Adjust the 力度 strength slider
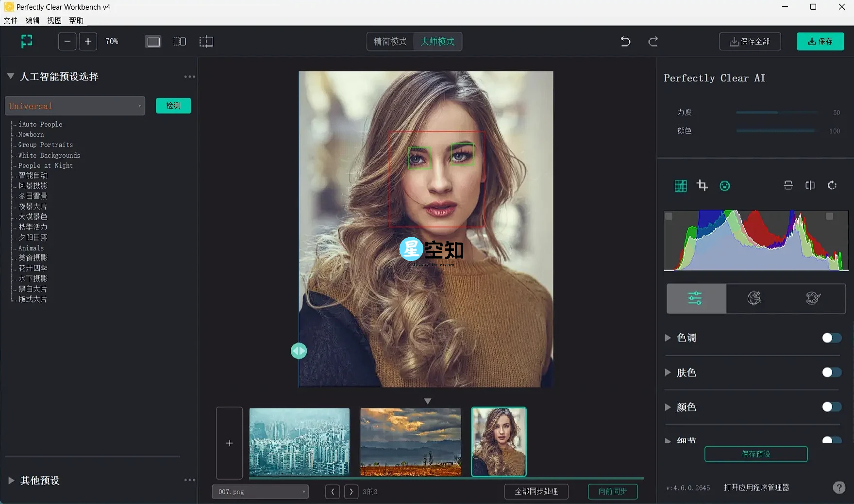 777,113
